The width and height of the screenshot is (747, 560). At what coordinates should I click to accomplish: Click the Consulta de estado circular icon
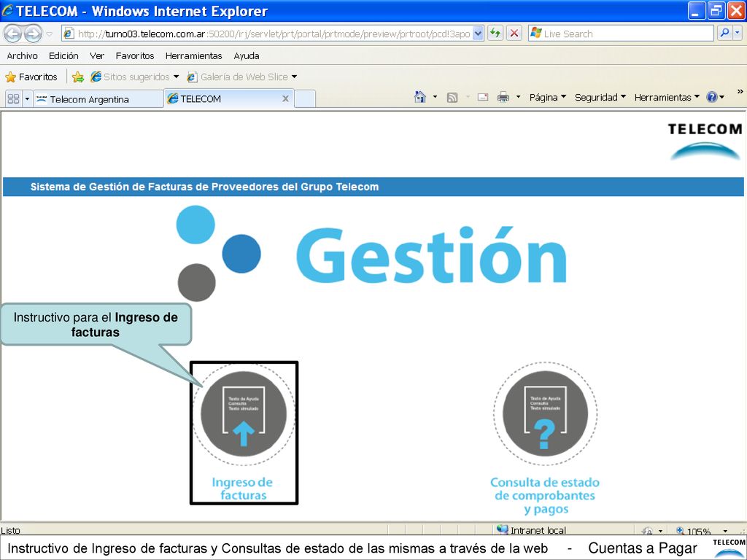click(545, 413)
